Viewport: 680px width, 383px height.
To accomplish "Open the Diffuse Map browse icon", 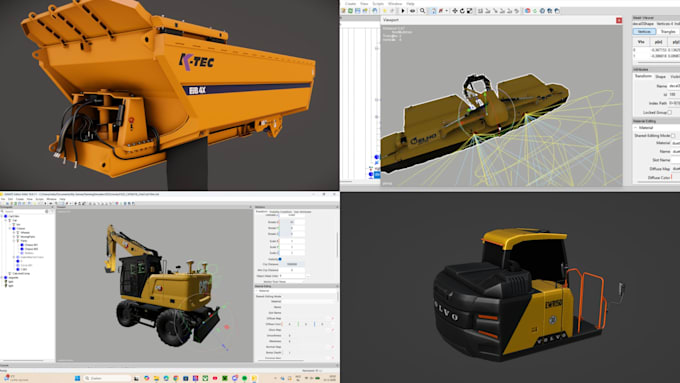I will click(x=333, y=318).
